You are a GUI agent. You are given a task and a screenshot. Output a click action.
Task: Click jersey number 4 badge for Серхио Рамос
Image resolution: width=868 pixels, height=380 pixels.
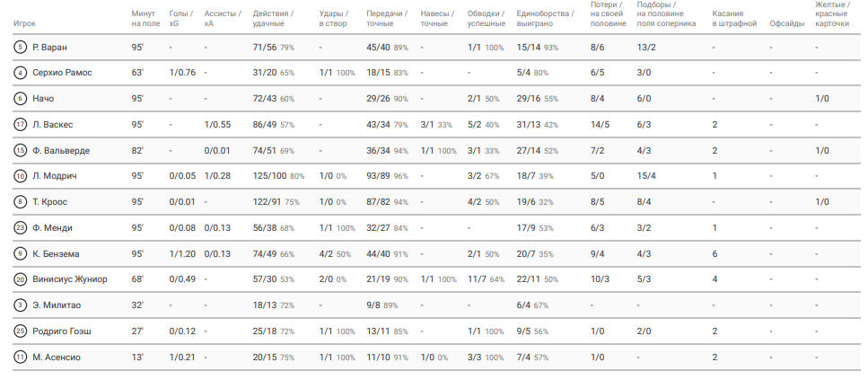(x=20, y=73)
